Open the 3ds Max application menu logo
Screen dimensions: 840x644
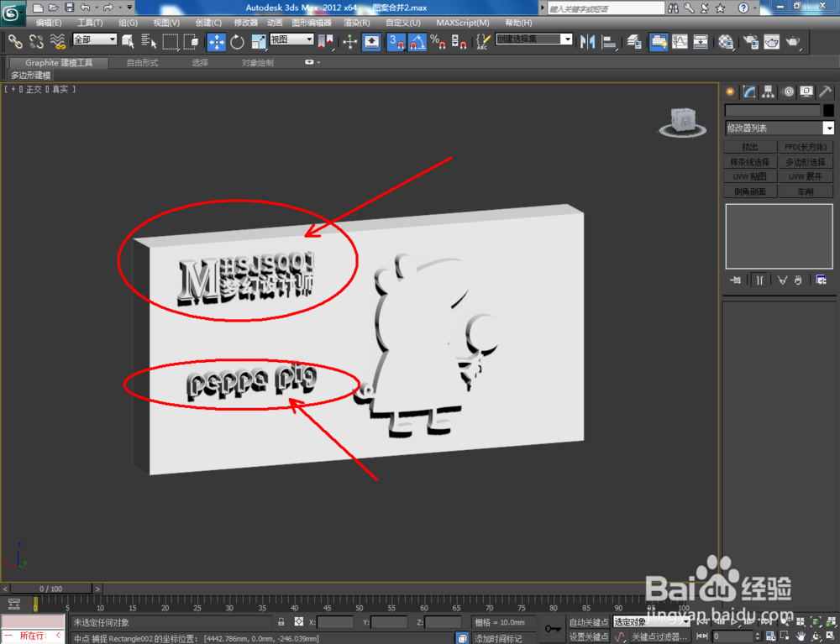point(12,13)
